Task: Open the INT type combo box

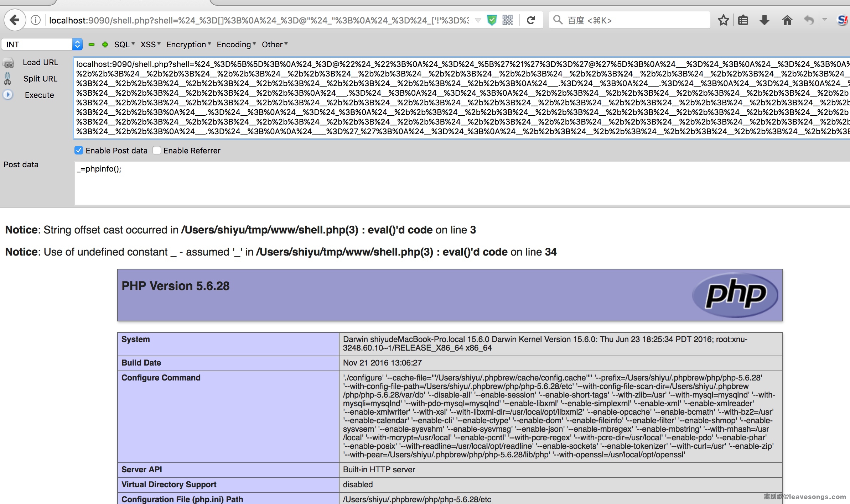Action: pyautogui.click(x=42, y=44)
